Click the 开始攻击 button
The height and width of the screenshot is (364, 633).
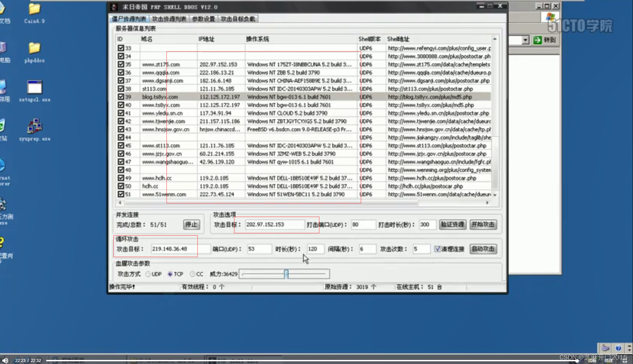click(x=483, y=224)
